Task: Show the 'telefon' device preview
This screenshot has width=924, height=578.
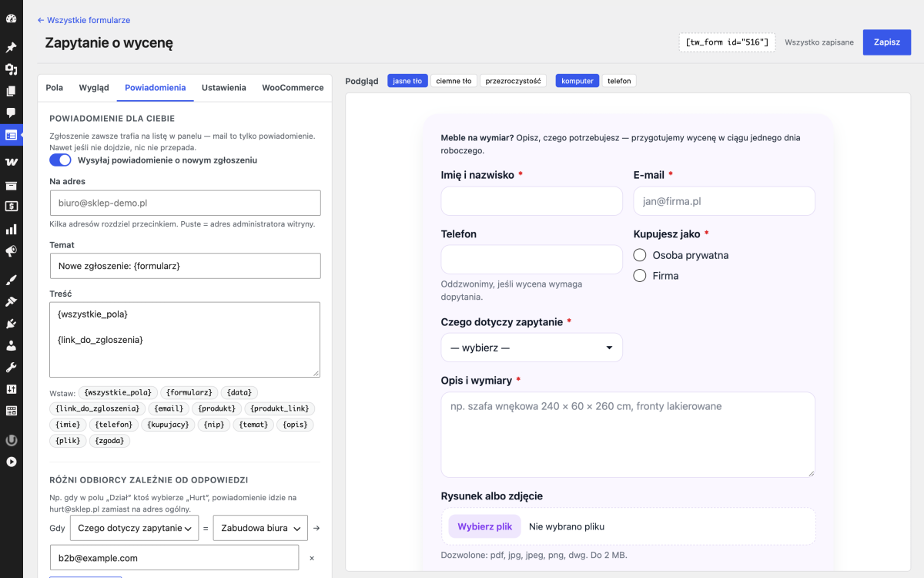Action: pyautogui.click(x=619, y=81)
